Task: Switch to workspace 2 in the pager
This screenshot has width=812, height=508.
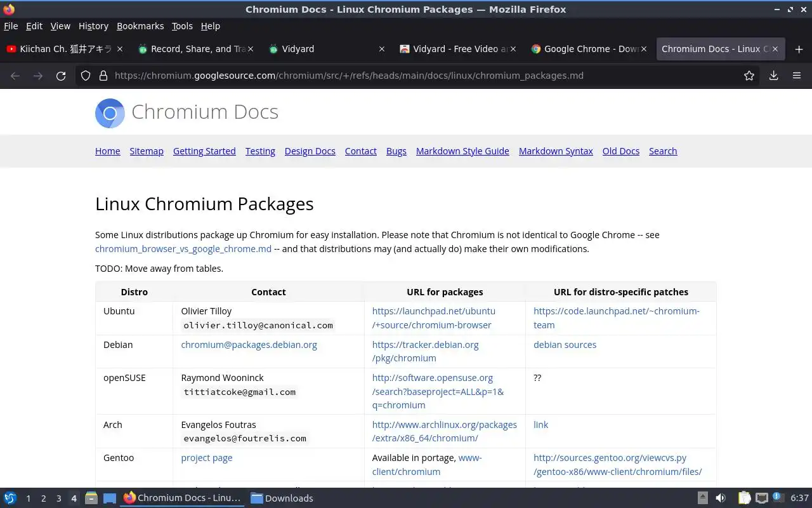Action: click(x=43, y=498)
